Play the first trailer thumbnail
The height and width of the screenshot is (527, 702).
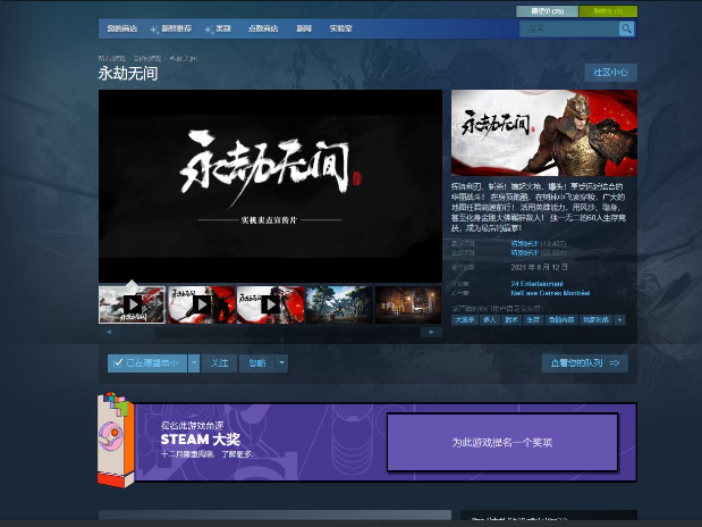click(x=132, y=305)
